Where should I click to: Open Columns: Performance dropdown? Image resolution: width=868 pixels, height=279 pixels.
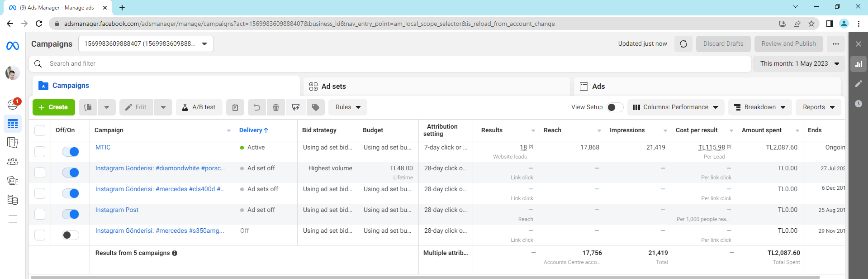tap(675, 107)
